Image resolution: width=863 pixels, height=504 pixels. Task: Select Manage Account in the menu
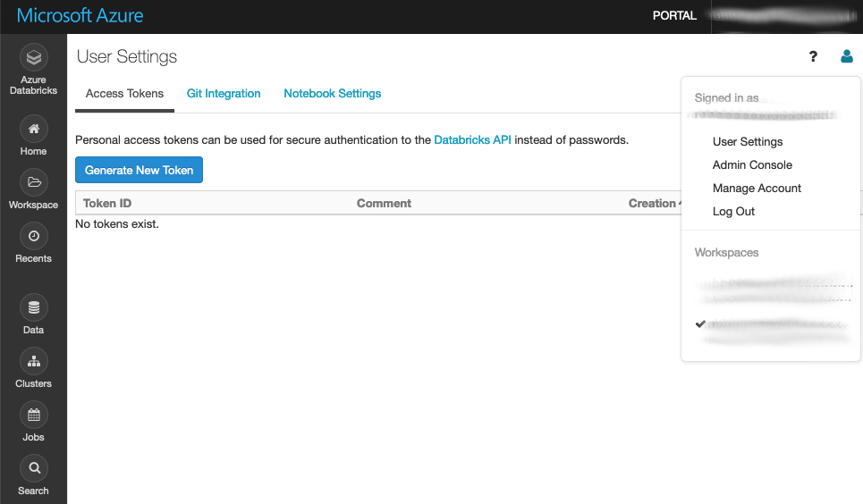[757, 189]
